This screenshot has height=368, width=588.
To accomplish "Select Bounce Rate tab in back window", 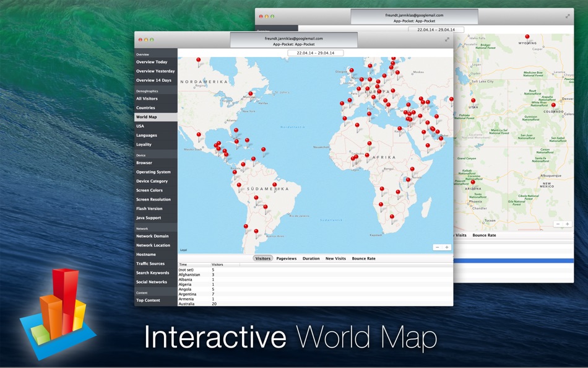I will pyautogui.click(x=484, y=235).
